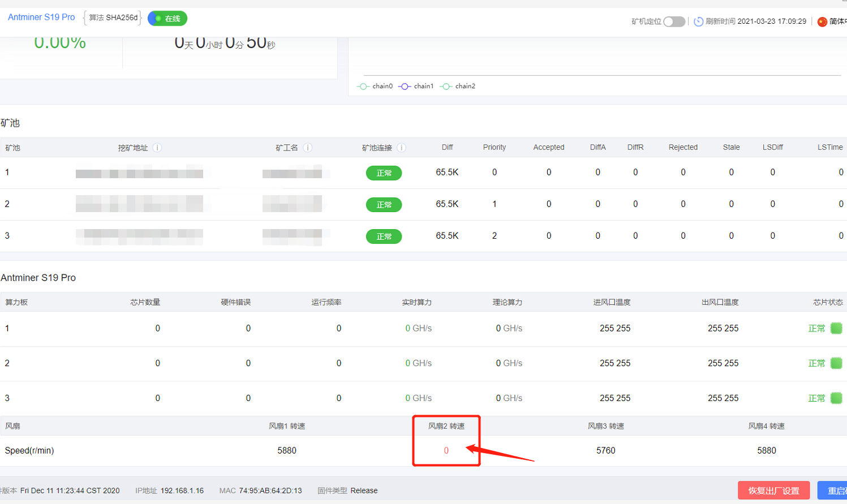The image size is (847, 504).
Task: Click the refresh time clock icon
Action: 698,21
